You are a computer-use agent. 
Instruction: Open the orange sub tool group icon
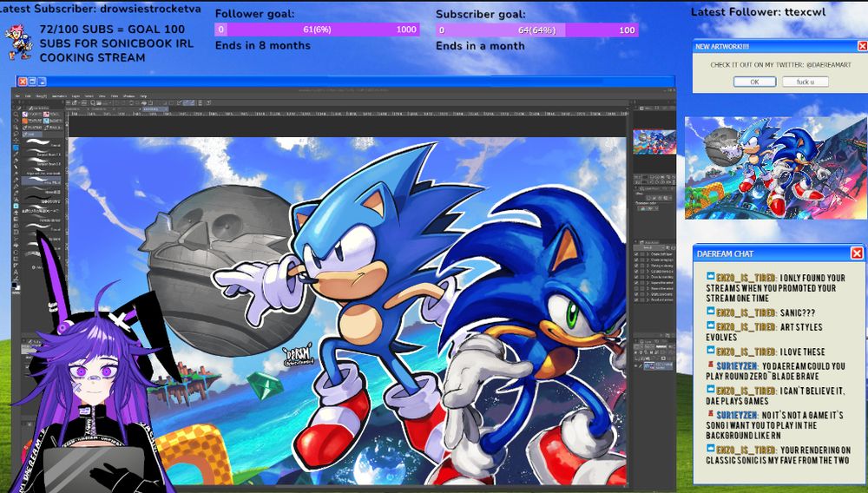tap(25, 121)
